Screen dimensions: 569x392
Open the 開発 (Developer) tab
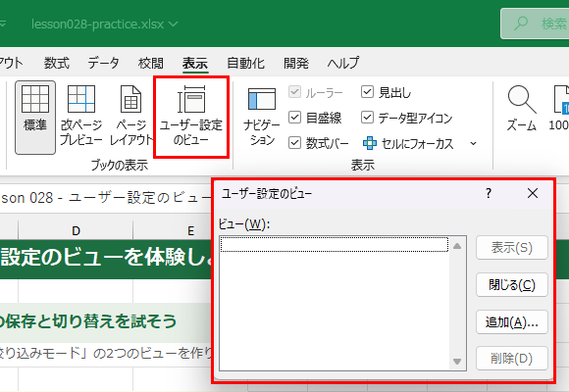(x=296, y=63)
